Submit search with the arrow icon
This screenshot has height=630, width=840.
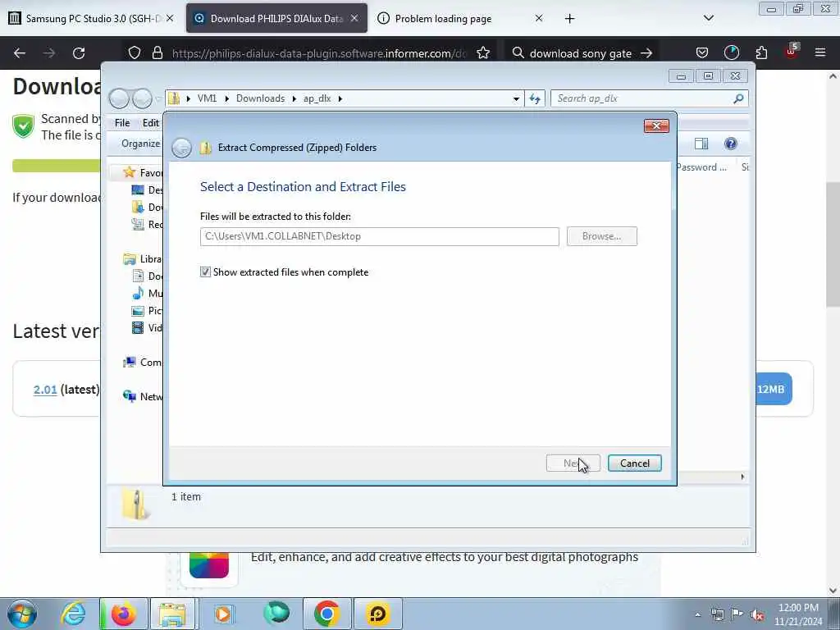646,53
